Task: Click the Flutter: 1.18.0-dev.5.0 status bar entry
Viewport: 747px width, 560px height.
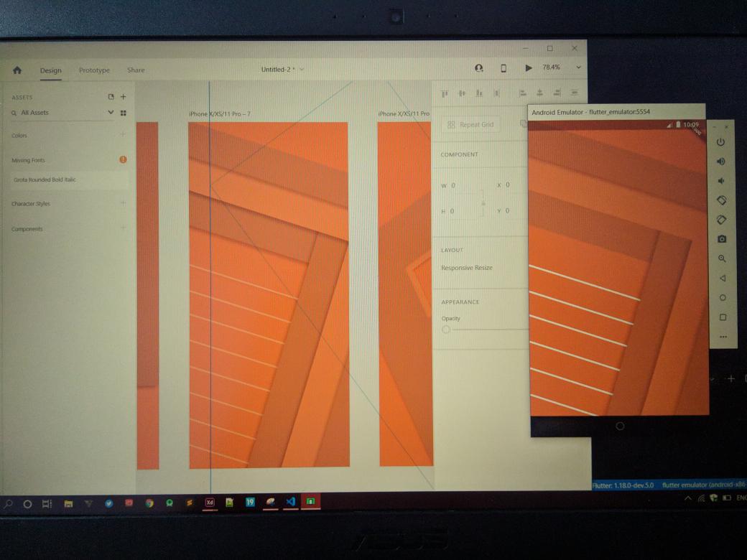Action: point(623,486)
